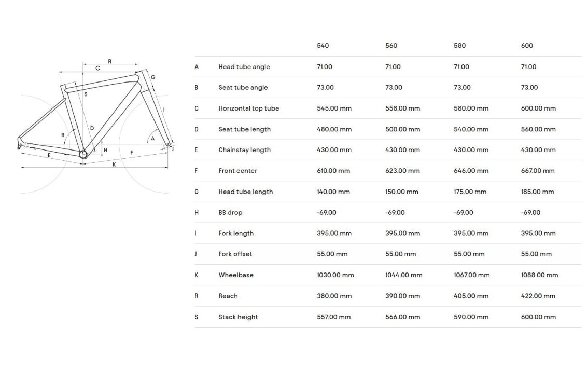Image resolution: width=588 pixels, height=368 pixels.
Task: Click the Wheelbase row label
Action: [236, 275]
